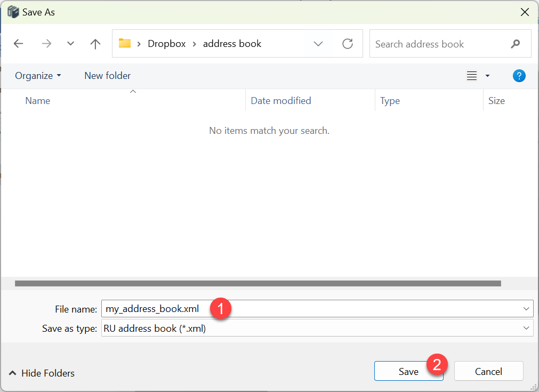Viewport: 539px width, 392px height.
Task: Click the view layout icon
Action: [x=472, y=76]
